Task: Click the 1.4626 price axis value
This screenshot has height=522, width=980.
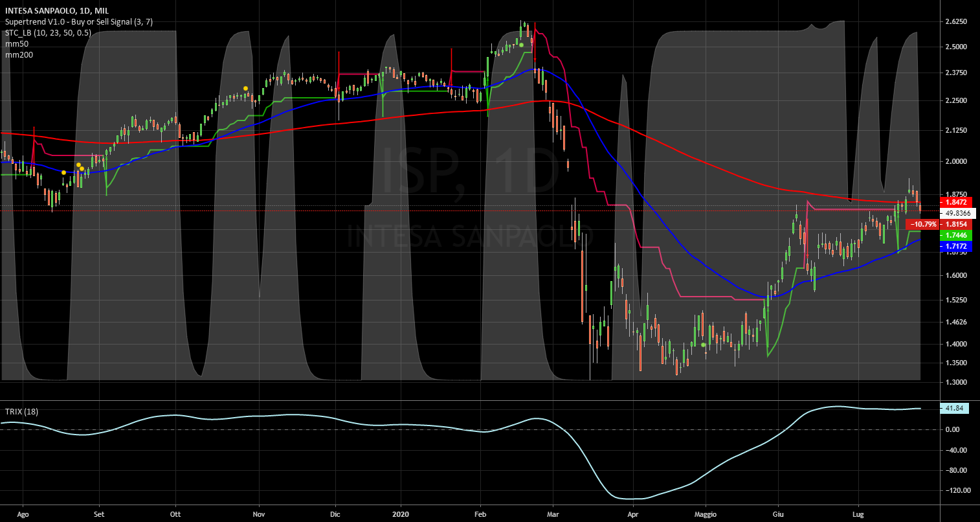Action: click(957, 322)
